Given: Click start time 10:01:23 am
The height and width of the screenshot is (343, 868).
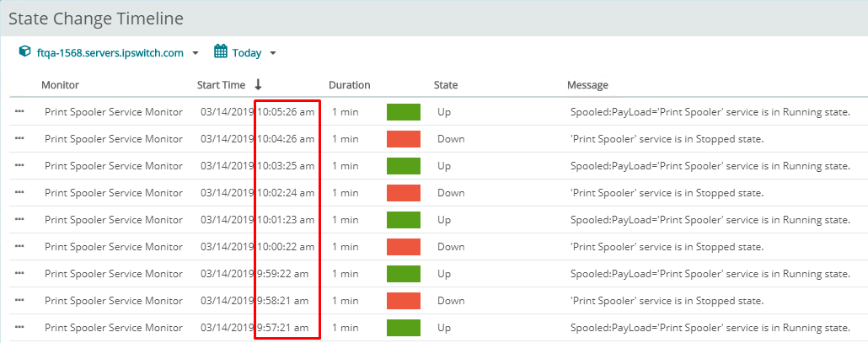Looking at the screenshot, I should click(x=287, y=220).
